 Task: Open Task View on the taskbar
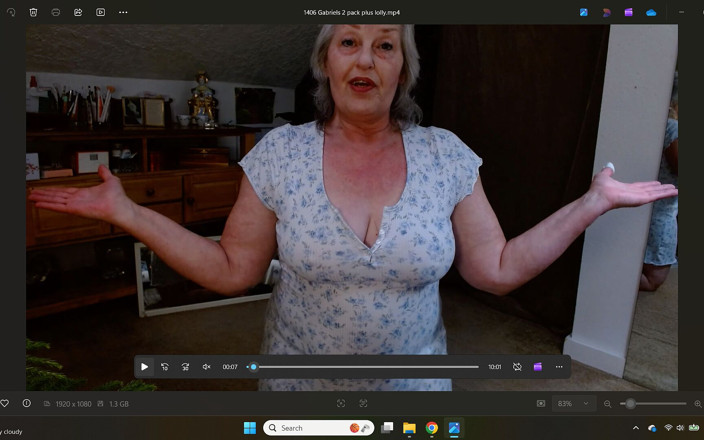pos(387,428)
